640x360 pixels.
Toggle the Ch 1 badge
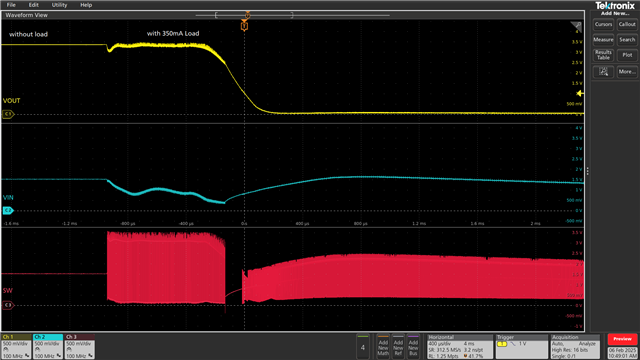pos(16,347)
